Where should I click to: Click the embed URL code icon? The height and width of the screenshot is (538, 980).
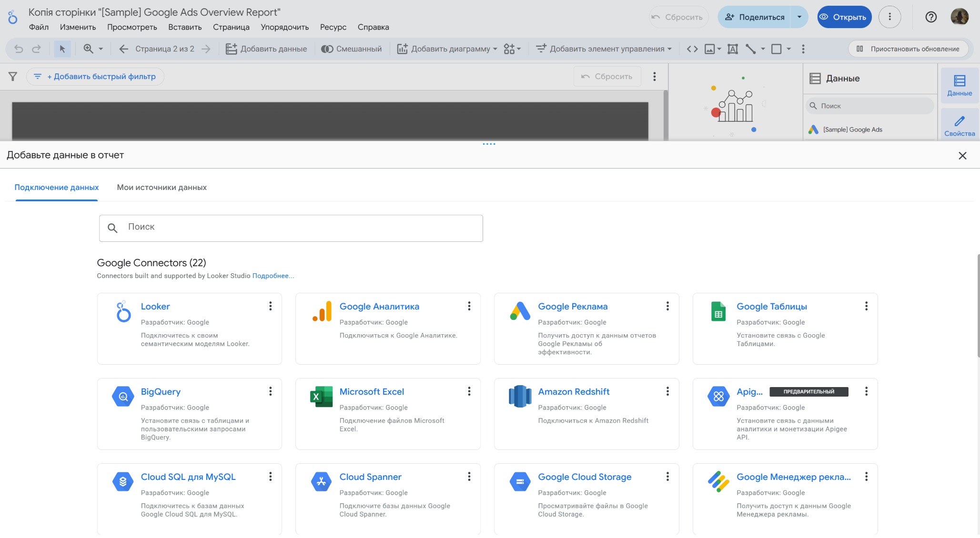[692, 49]
